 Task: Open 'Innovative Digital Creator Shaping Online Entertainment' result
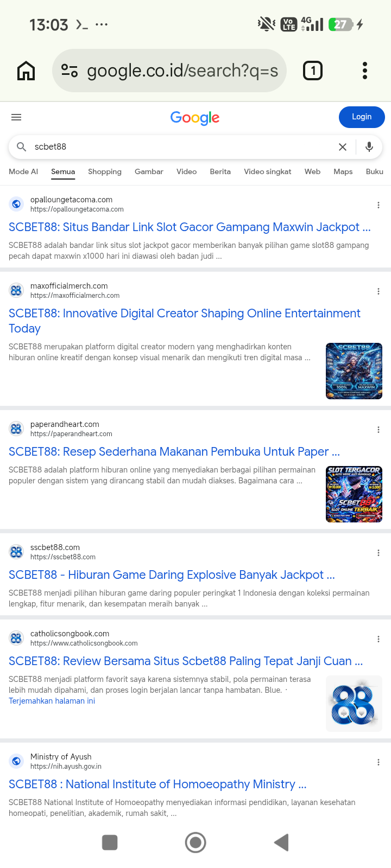[185, 321]
